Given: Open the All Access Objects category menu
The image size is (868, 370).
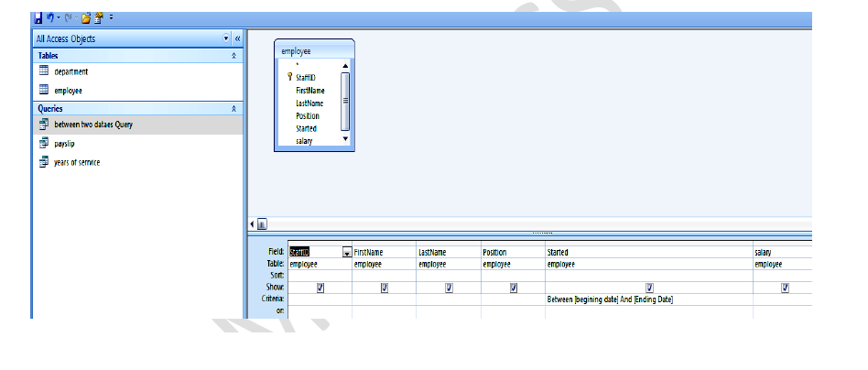Looking at the screenshot, I should (226, 38).
